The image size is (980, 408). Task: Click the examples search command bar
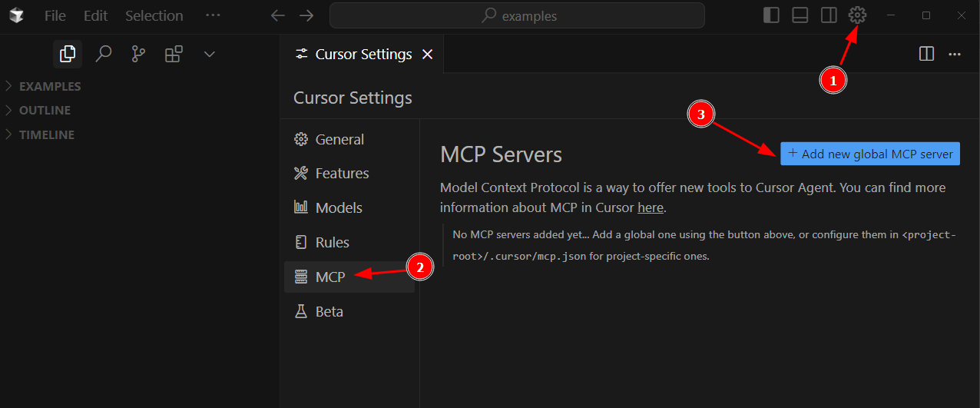point(517,15)
